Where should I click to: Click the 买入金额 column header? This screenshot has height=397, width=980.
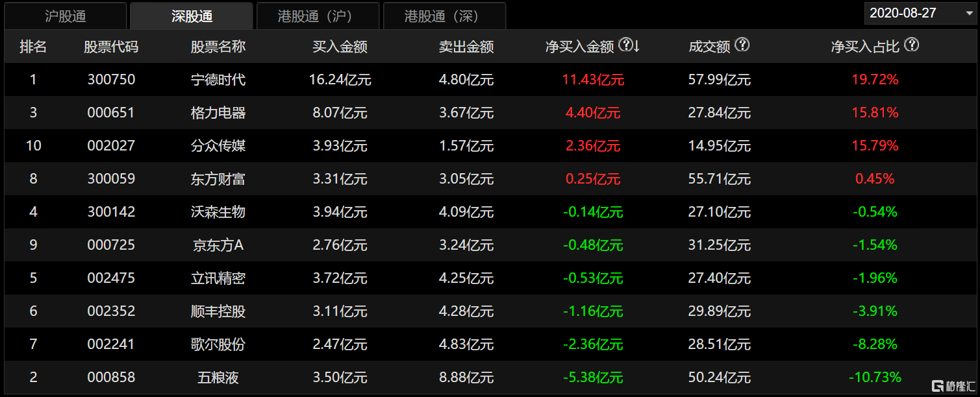tap(340, 47)
